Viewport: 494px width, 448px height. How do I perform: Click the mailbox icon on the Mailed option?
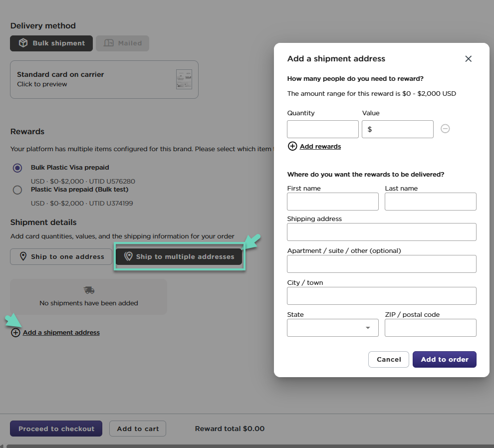(x=108, y=43)
